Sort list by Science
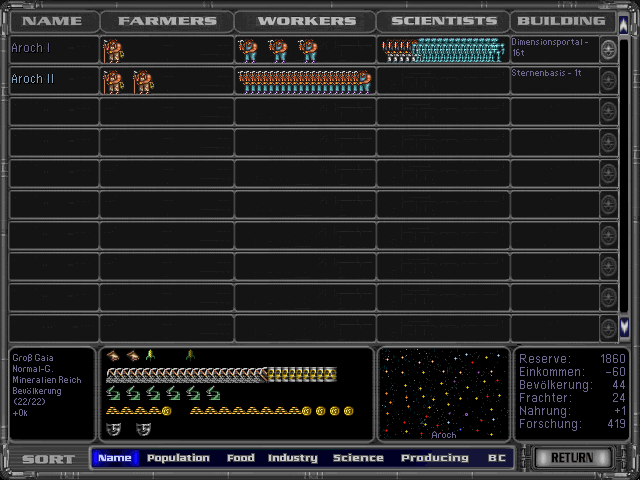The image size is (640, 480). (358, 458)
